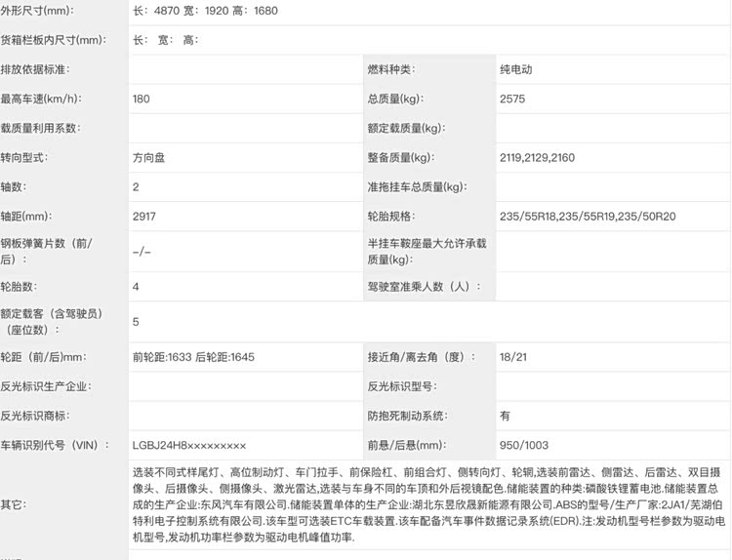Click the wheelbase value 2917
The height and width of the screenshot is (560, 732).
click(143, 216)
